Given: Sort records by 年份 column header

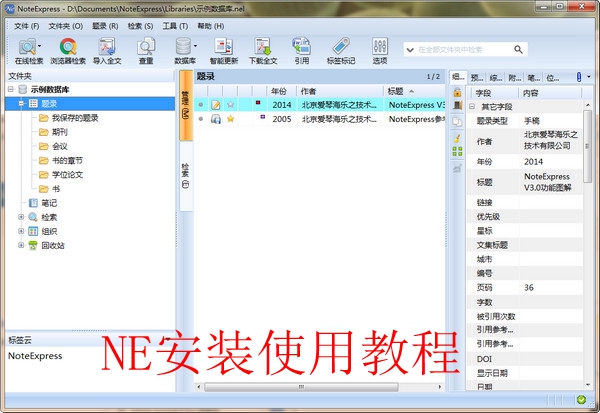Looking at the screenshot, I should point(282,91).
